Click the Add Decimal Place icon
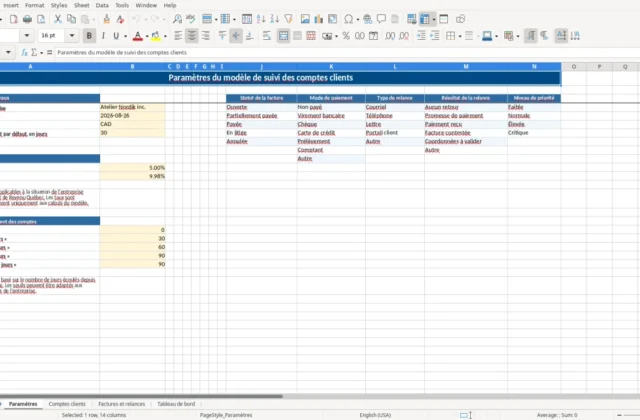 (x=390, y=36)
